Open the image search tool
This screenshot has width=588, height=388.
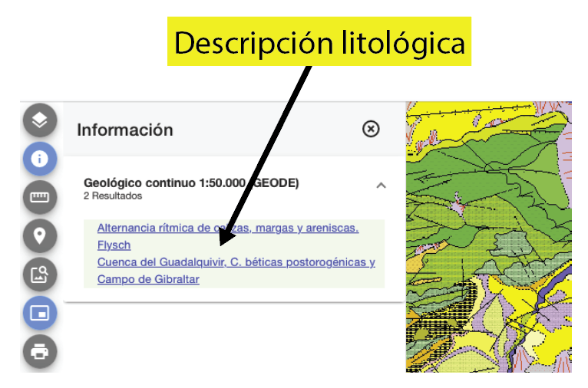tap(40, 274)
